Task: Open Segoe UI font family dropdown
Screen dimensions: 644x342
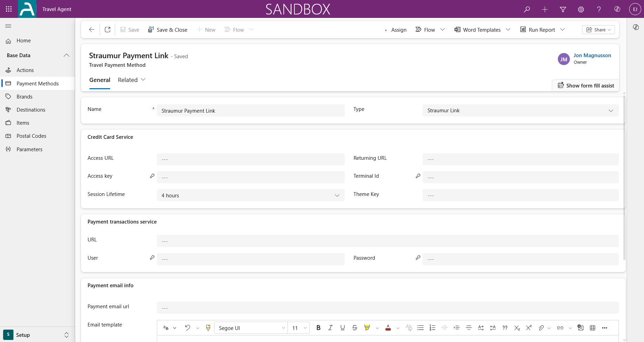Action: [251, 328]
